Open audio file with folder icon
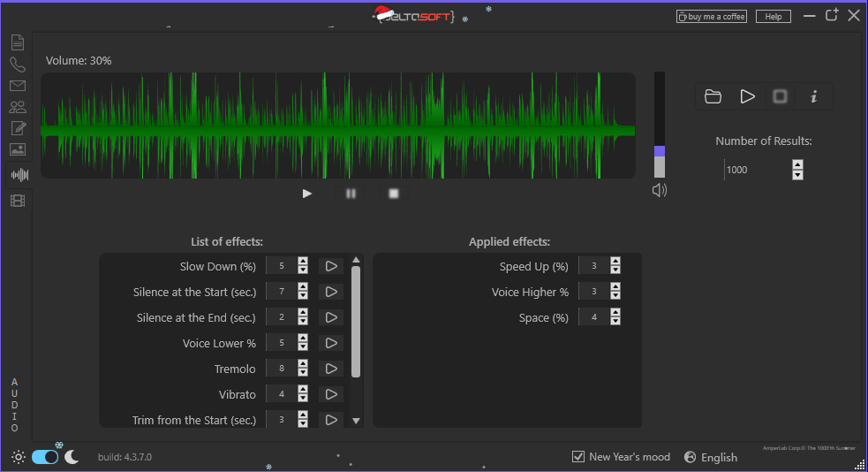 click(713, 96)
